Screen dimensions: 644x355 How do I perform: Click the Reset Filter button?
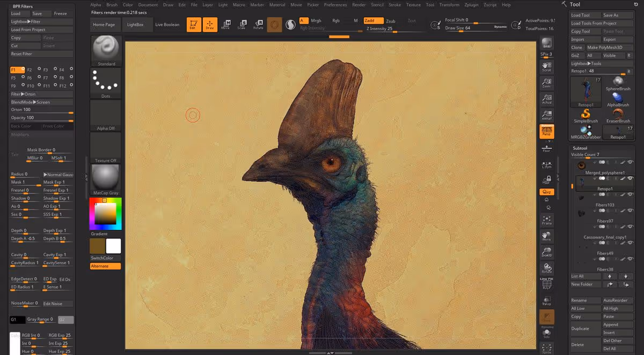(41, 54)
